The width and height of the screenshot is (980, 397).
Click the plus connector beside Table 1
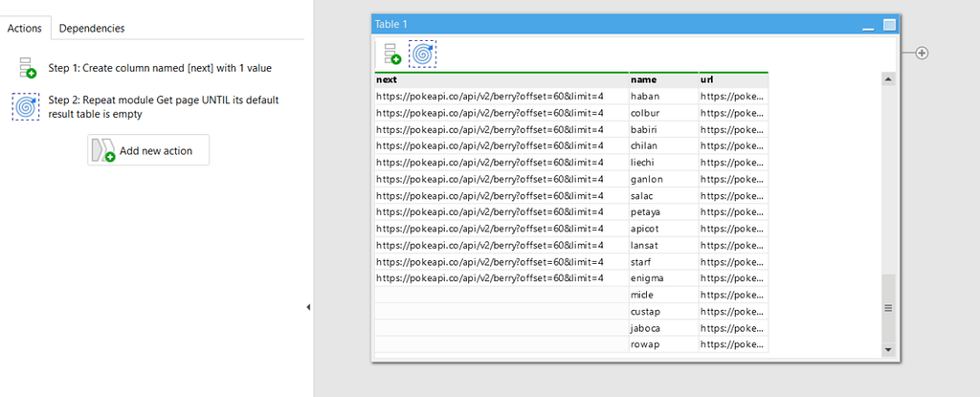922,54
